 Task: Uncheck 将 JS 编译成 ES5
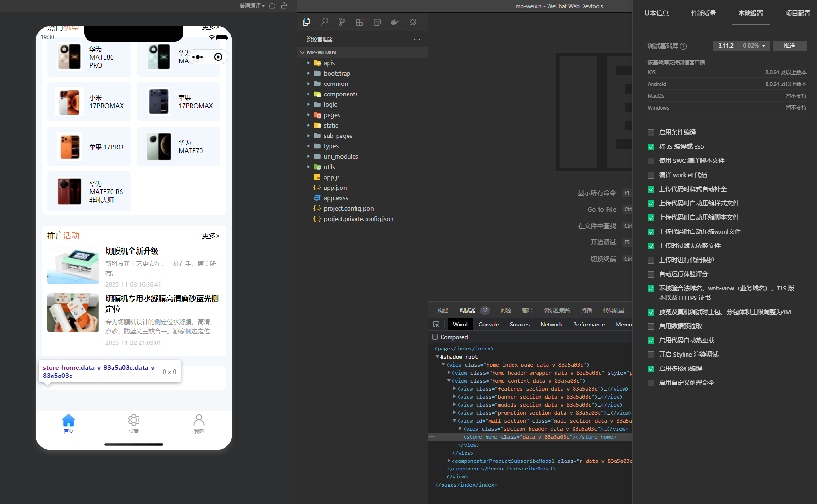click(651, 147)
